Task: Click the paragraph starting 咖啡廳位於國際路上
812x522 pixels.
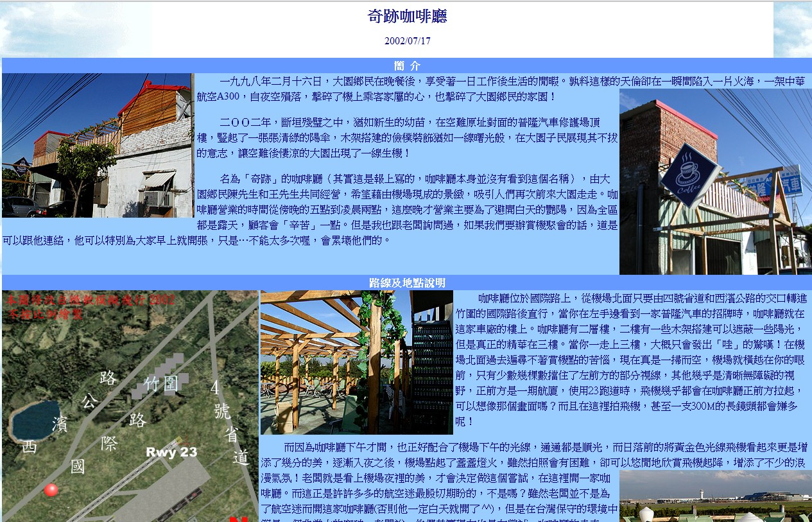Action: 630,360
